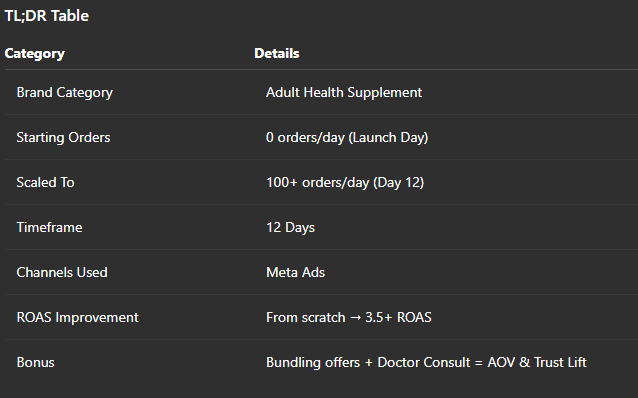Viewport: 638px width, 398px height.
Task: Click the AOV & Trust Lift text
Action: [537, 362]
